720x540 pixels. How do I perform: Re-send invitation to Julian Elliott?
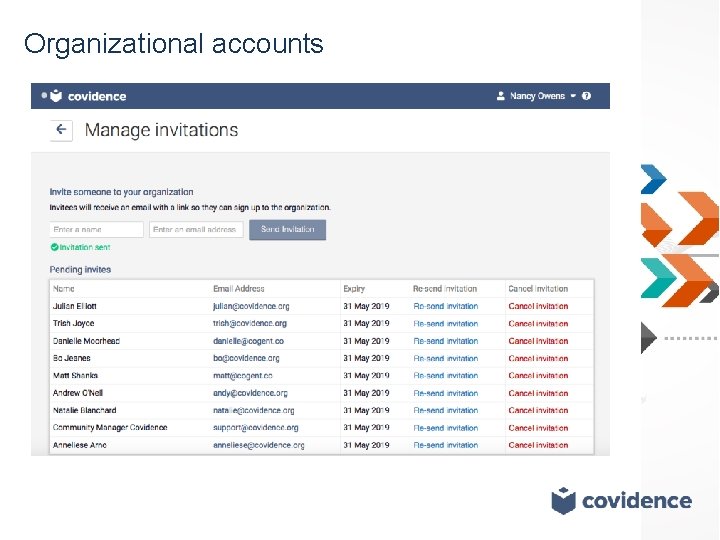point(446,306)
